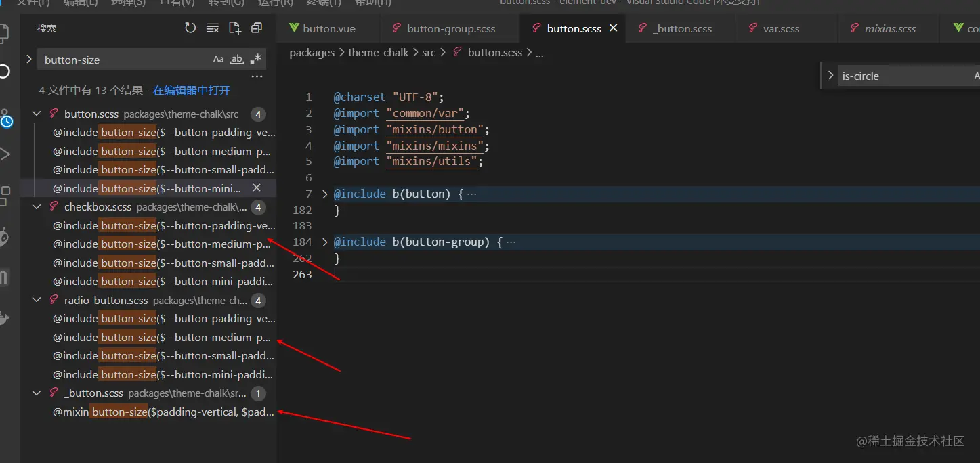The height and width of the screenshot is (463, 980).
Task: Open checkbox.scss result button-padding-ve...
Action: (x=164, y=225)
